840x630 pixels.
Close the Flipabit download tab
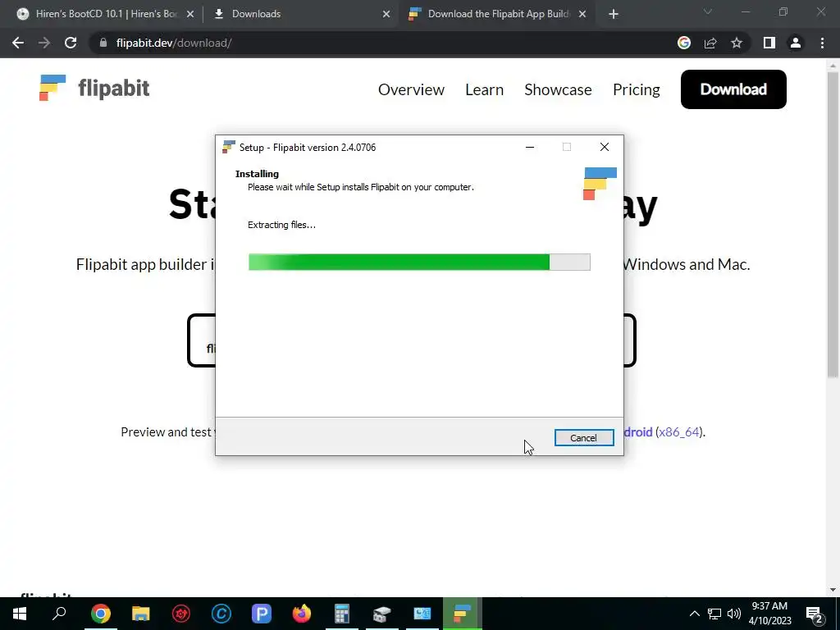(582, 15)
